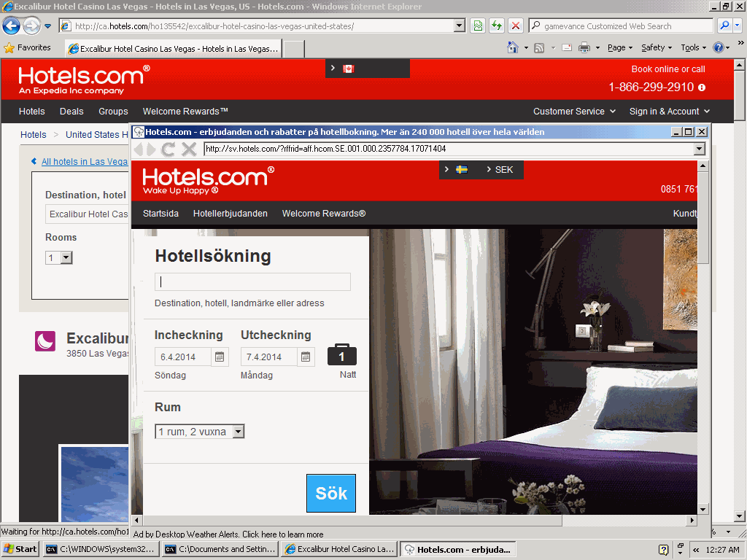This screenshot has width=747, height=560.
Task: Click the Utcheckning date field
Action: 268,357
